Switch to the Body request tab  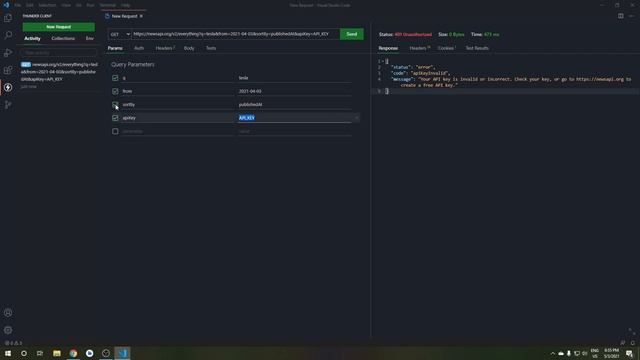pos(189,48)
